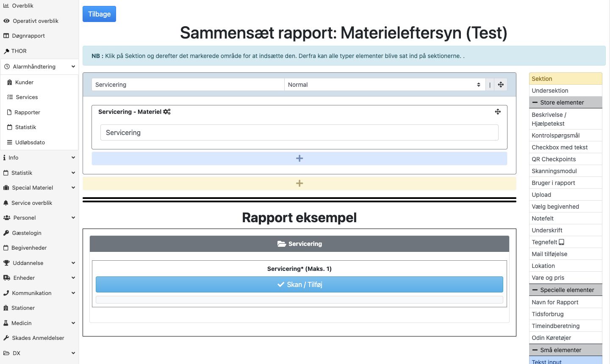Expand the Personel sidebar menu
Viewport: 610px width, 364px height.
click(x=39, y=218)
